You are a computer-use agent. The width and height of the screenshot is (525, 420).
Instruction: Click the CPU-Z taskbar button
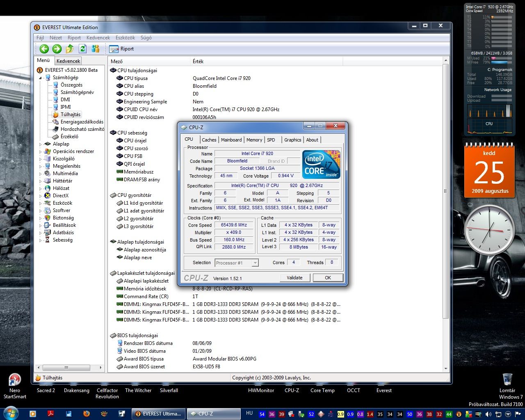213,414
